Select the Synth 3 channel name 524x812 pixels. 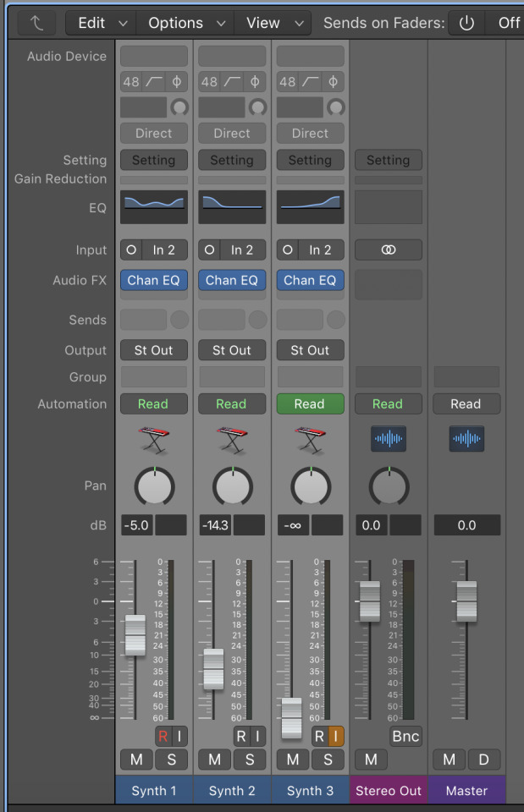pyautogui.click(x=311, y=790)
